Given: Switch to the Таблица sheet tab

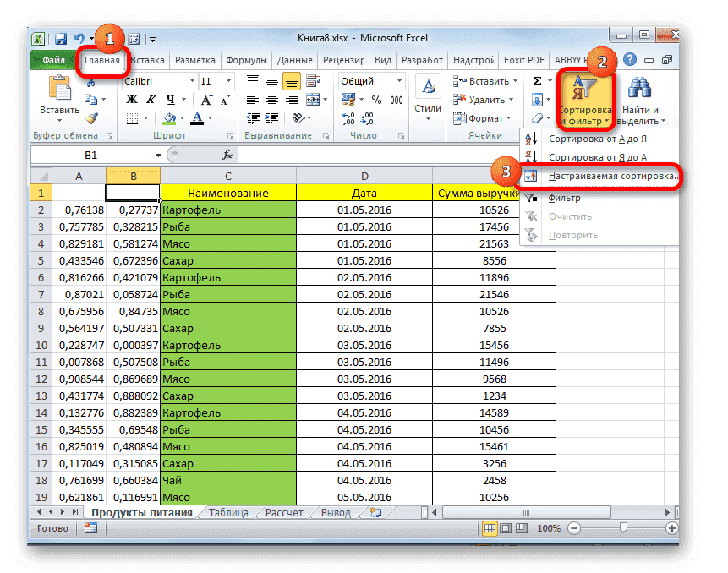Looking at the screenshot, I should point(229,512).
